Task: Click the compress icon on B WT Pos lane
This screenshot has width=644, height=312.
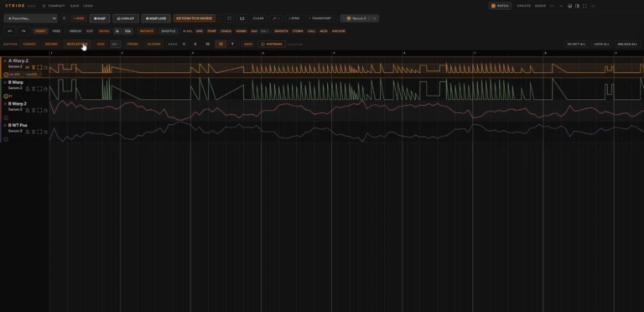Action: click(34, 132)
